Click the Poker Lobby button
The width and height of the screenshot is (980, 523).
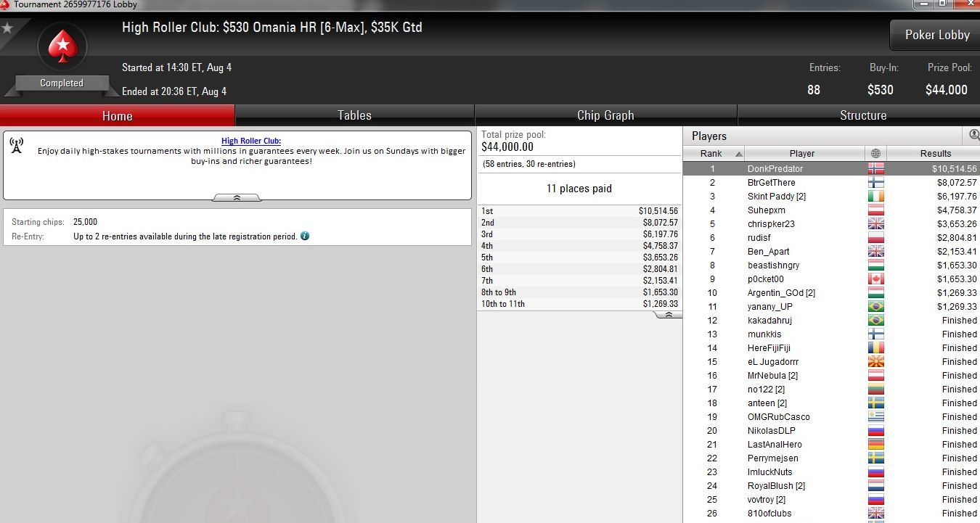[936, 35]
